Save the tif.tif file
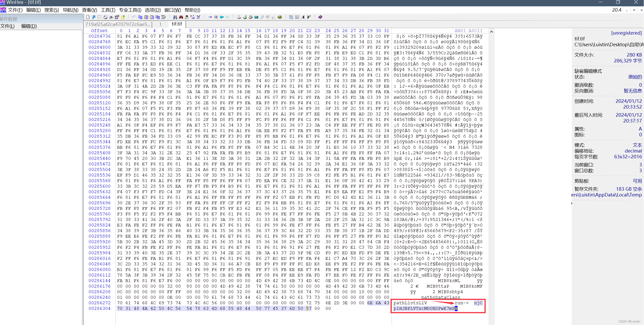Image resolution: width=644 pixels, height=325 pixels. click(99, 17)
